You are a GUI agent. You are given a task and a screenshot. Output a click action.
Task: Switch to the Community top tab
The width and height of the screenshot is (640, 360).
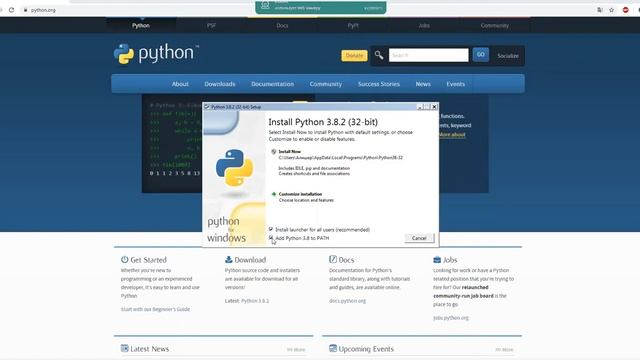tap(495, 25)
